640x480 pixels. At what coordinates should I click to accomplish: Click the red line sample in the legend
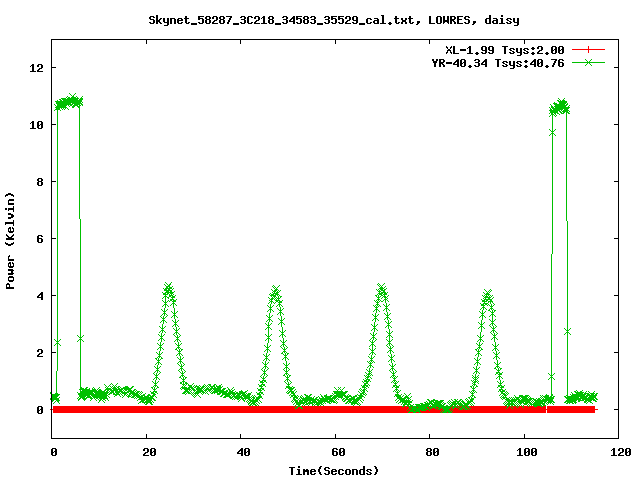tap(588, 50)
